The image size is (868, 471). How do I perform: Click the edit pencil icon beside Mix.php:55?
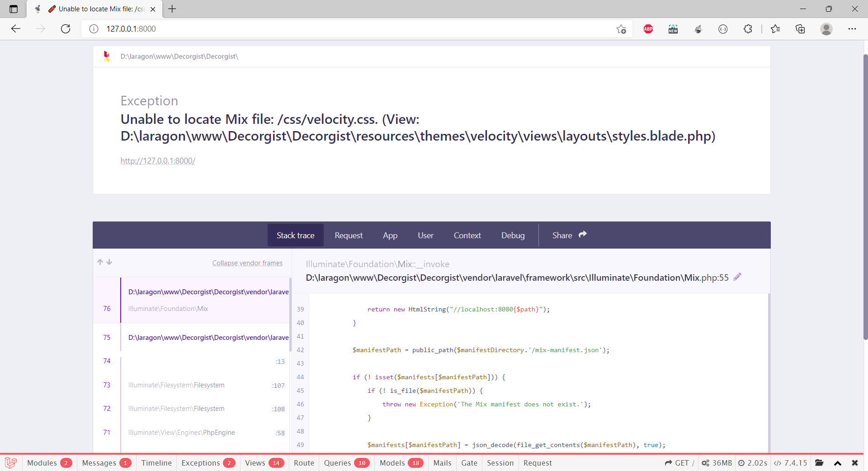pyautogui.click(x=737, y=277)
